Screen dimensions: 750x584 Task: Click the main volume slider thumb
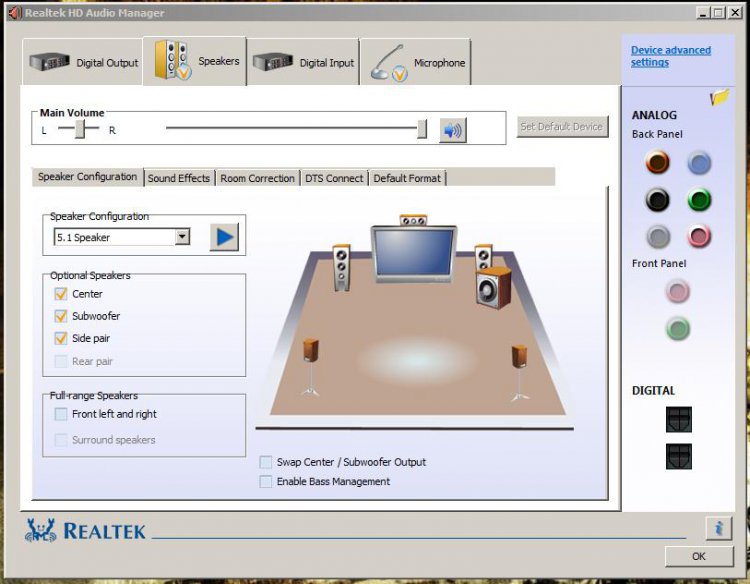[422, 129]
